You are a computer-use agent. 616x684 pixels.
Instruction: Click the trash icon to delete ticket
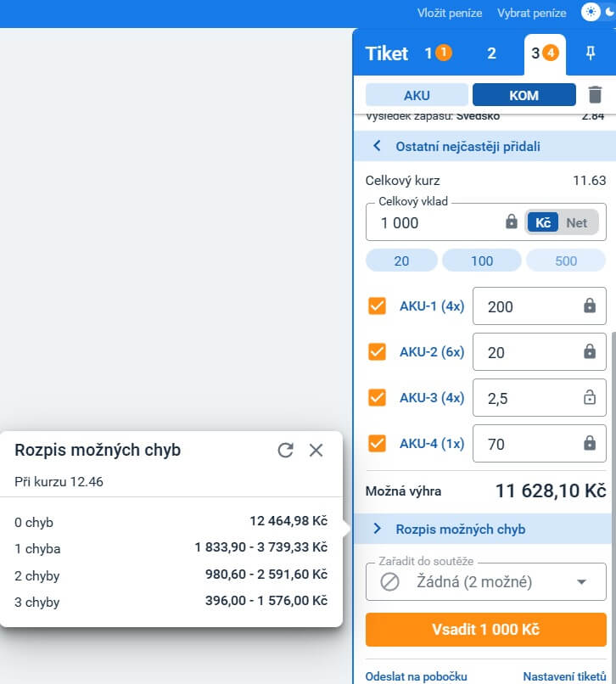(x=595, y=95)
